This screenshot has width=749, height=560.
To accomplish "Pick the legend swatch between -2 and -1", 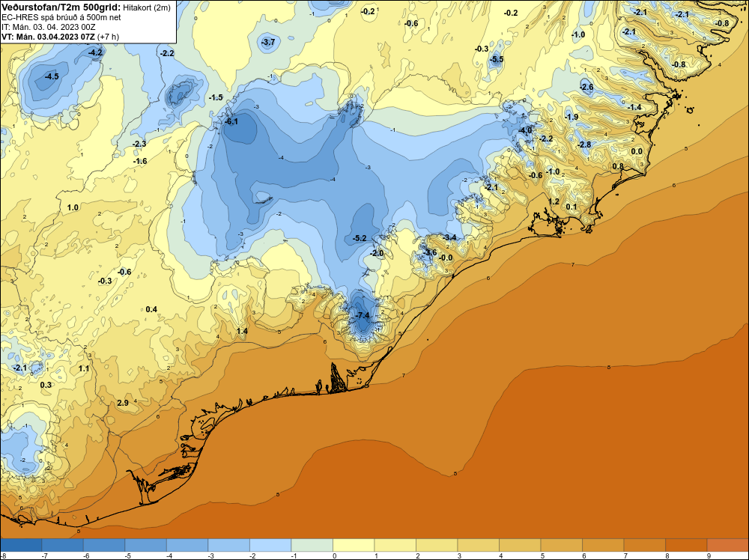I will click(x=270, y=545).
